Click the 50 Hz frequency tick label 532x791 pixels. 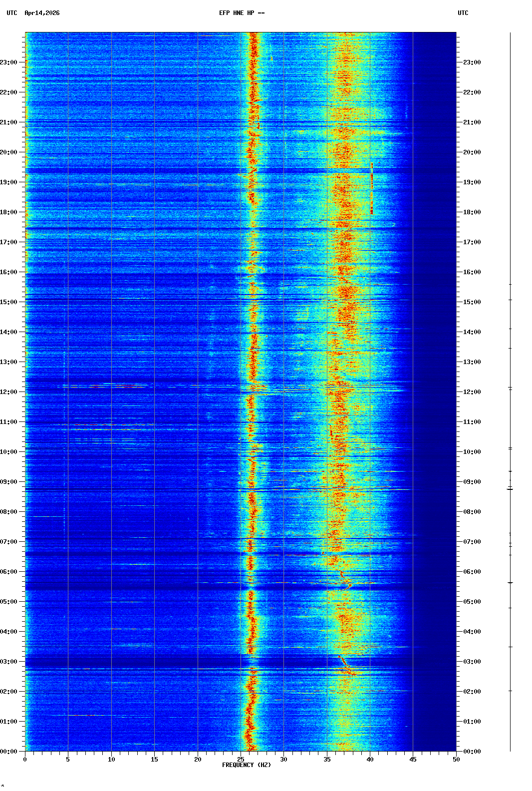[x=456, y=760]
